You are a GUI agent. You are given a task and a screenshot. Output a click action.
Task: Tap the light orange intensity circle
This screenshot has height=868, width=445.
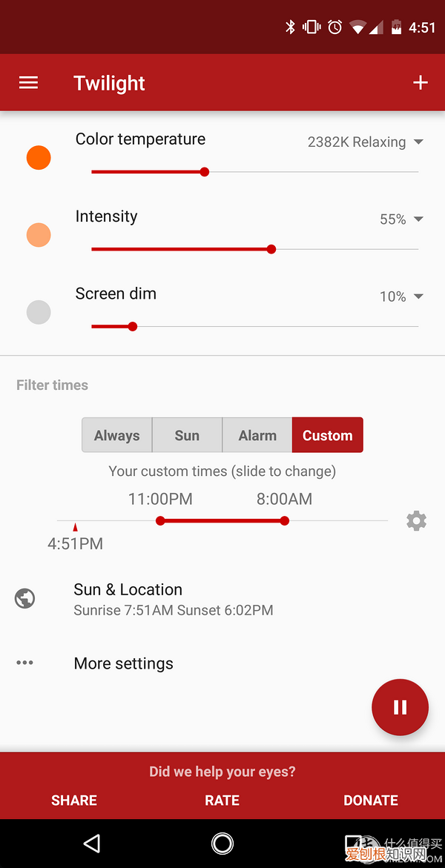pos(39,235)
